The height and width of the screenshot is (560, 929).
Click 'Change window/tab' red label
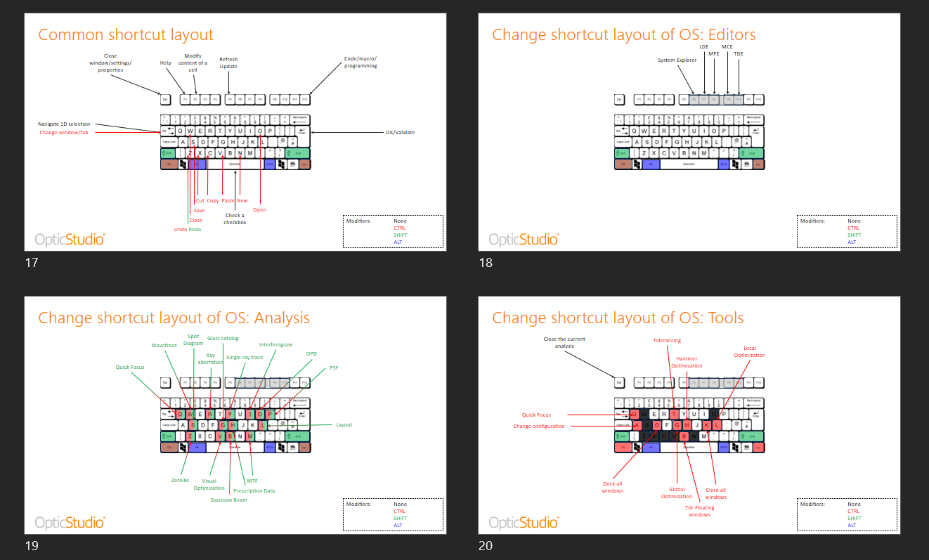pyautogui.click(x=64, y=132)
